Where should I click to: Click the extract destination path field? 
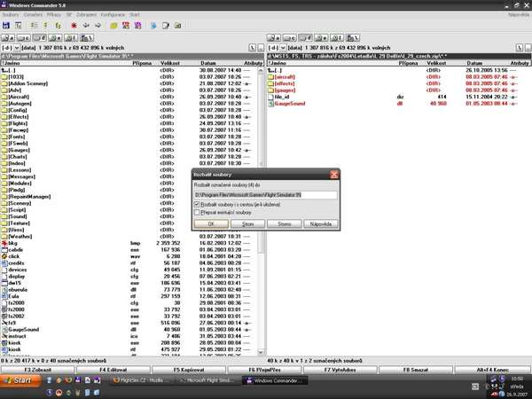point(266,195)
